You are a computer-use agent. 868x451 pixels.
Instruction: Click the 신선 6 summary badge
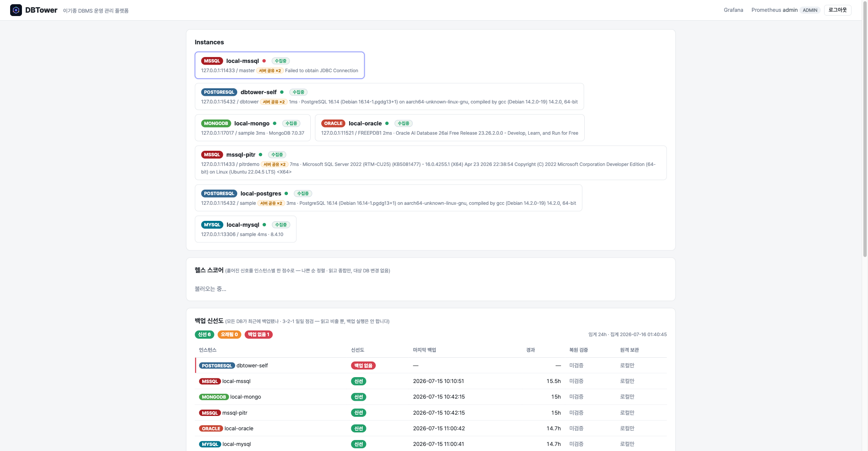click(x=204, y=334)
